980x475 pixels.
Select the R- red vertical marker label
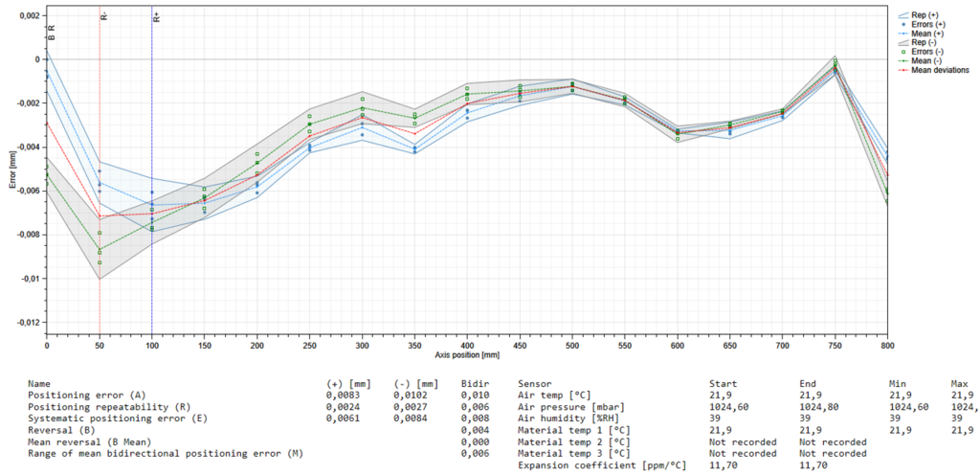pos(104,16)
